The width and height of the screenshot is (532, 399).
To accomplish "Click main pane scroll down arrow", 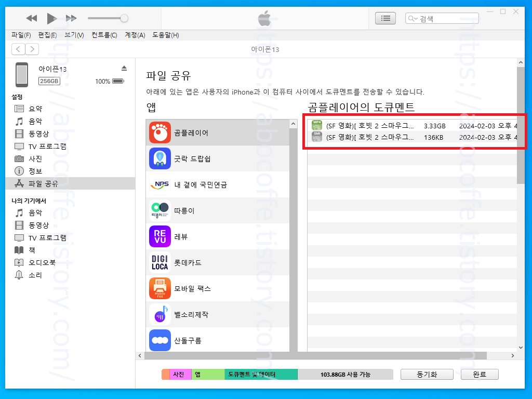I will click(x=521, y=348).
